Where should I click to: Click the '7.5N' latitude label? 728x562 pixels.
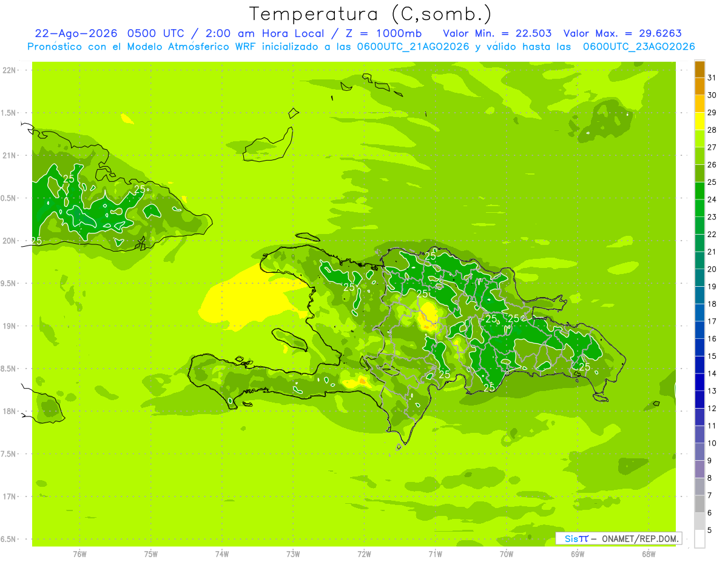[x=8, y=453]
